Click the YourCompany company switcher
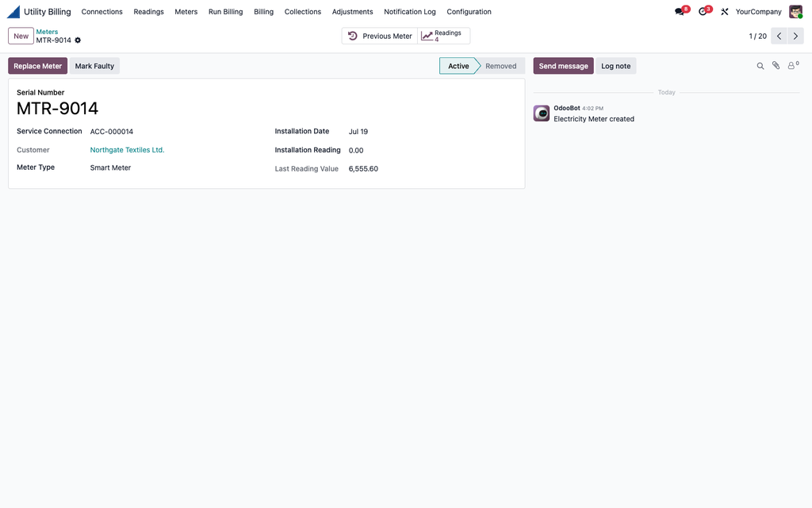 click(758, 11)
